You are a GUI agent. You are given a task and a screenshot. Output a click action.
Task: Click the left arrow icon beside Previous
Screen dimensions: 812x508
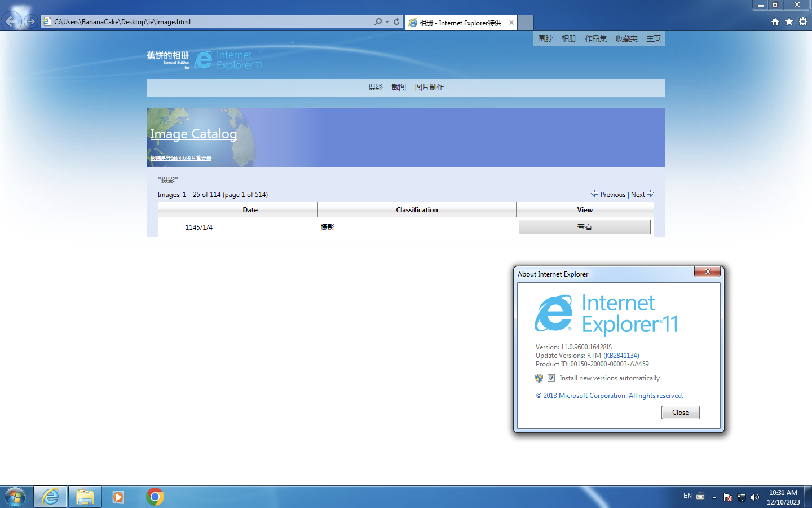click(x=595, y=194)
